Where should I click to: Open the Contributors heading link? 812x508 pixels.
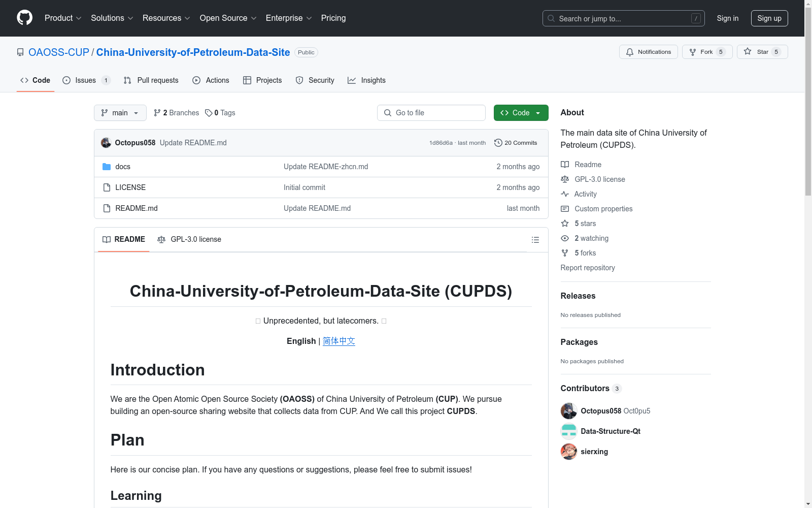pos(591,389)
